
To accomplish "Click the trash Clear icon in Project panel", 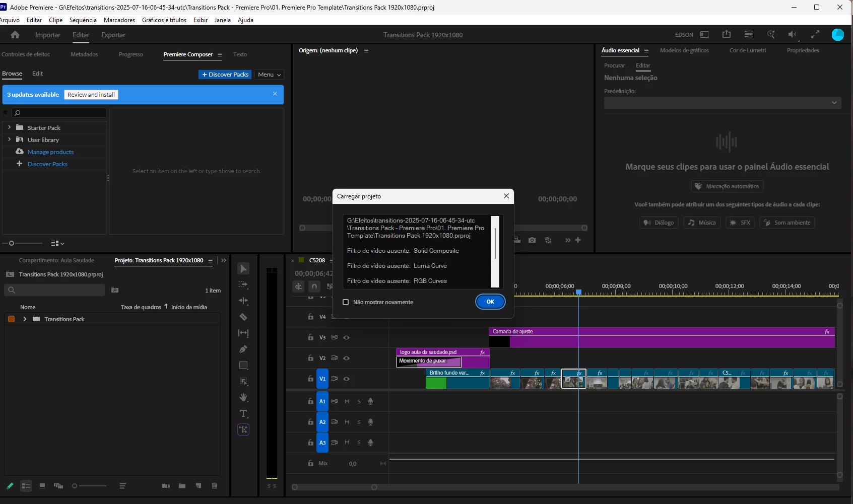I will click(x=215, y=486).
